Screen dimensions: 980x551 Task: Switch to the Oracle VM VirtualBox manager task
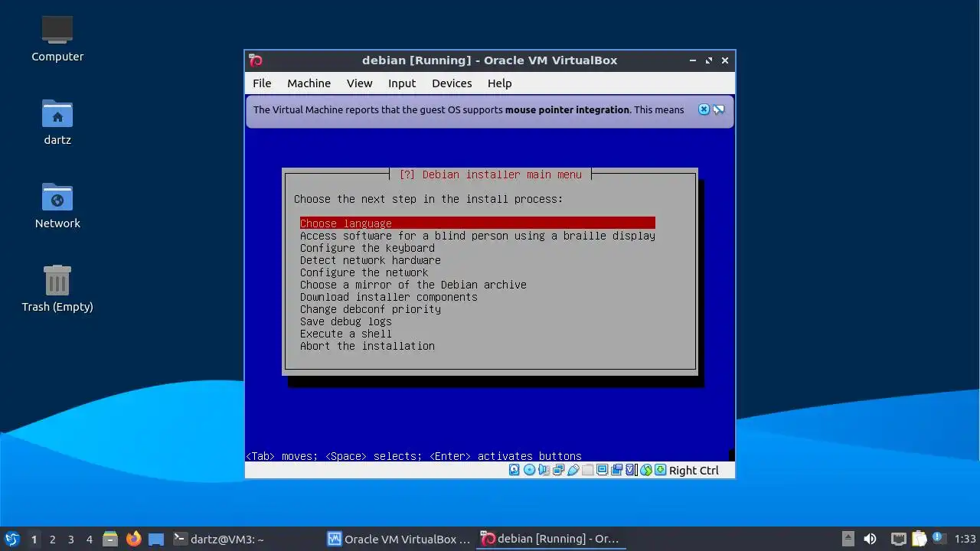pyautogui.click(x=399, y=539)
